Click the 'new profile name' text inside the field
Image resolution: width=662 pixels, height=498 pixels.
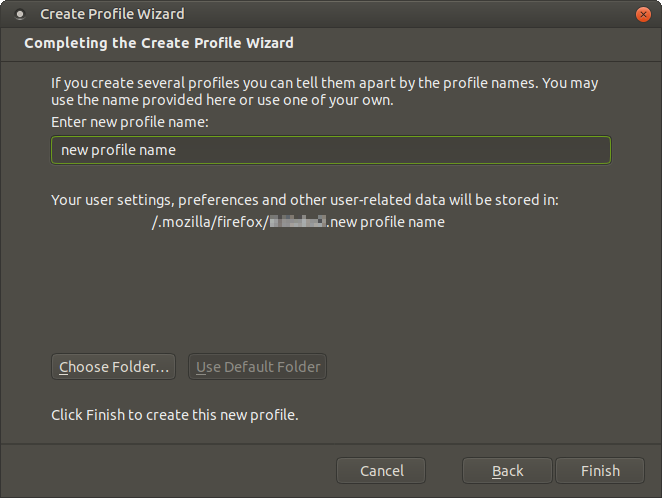118,150
